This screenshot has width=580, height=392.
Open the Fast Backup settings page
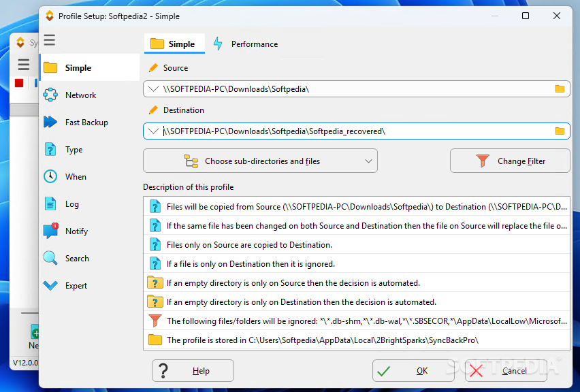click(x=89, y=122)
